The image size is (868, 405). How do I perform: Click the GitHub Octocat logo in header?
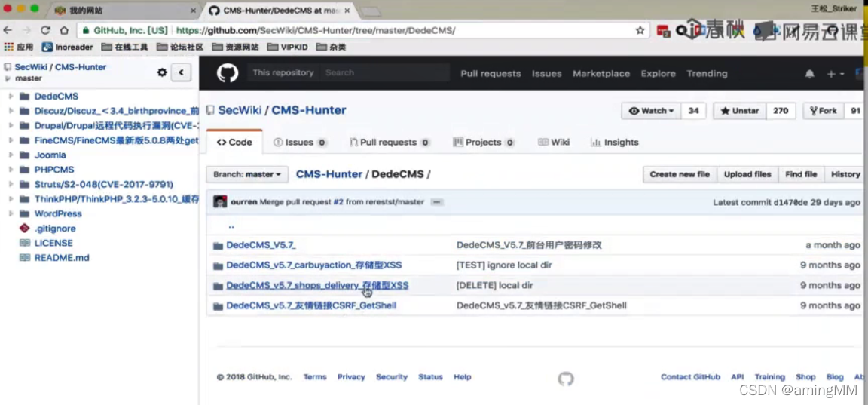click(228, 73)
